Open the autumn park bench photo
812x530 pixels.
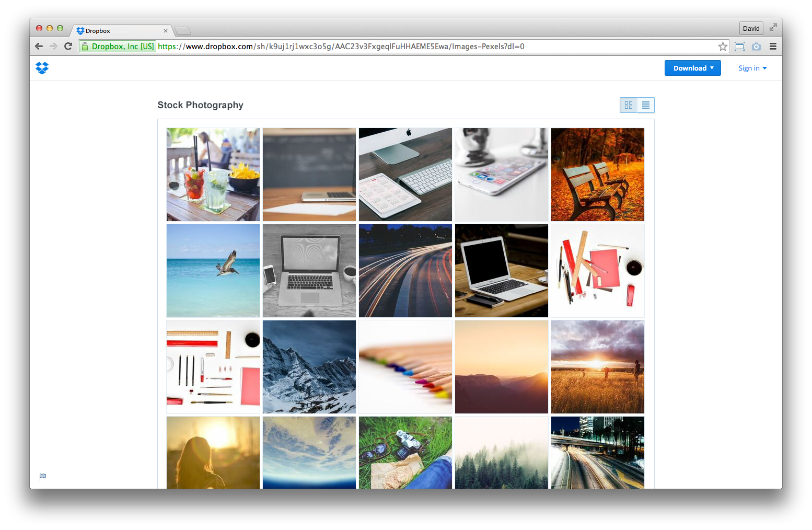click(x=597, y=175)
